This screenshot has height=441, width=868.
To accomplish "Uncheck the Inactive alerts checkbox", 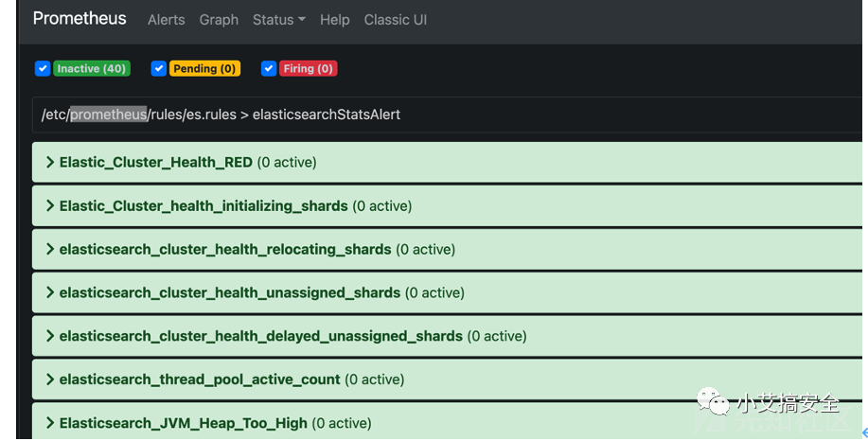I will pos(43,69).
